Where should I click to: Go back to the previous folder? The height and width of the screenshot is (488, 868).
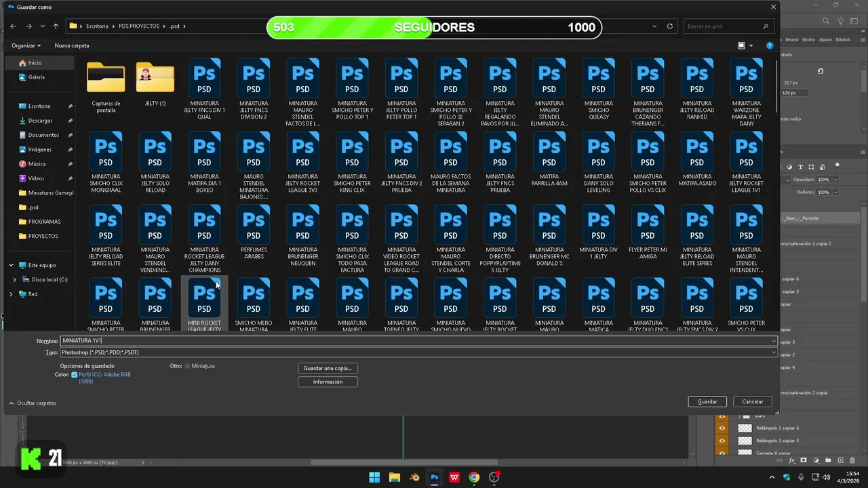(x=13, y=26)
